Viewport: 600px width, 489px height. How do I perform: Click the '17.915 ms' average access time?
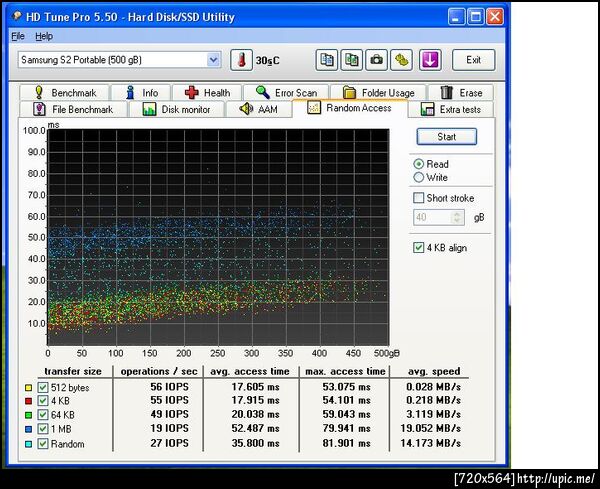point(255,400)
